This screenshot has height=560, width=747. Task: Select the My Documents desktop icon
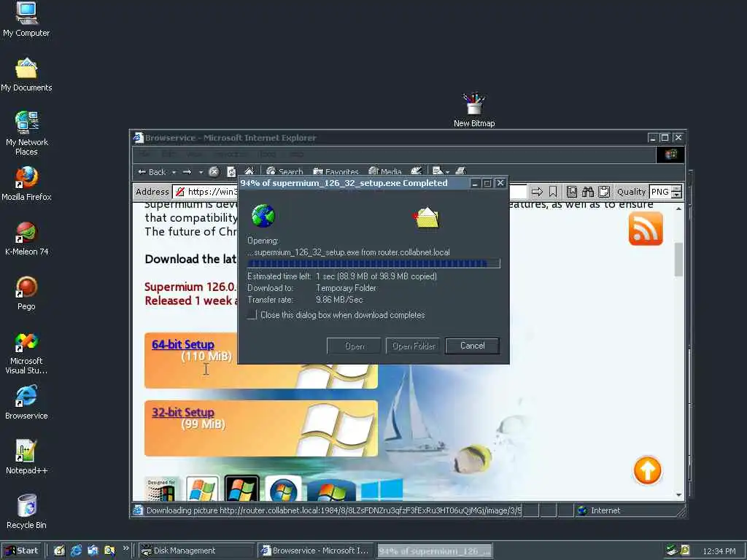(26, 75)
